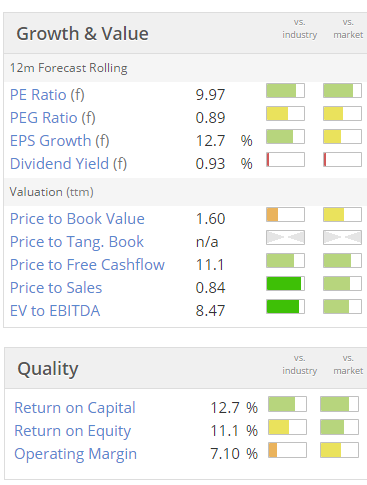The image size is (367, 485).
Task: Open the Price to Sales link
Action: click(x=56, y=288)
